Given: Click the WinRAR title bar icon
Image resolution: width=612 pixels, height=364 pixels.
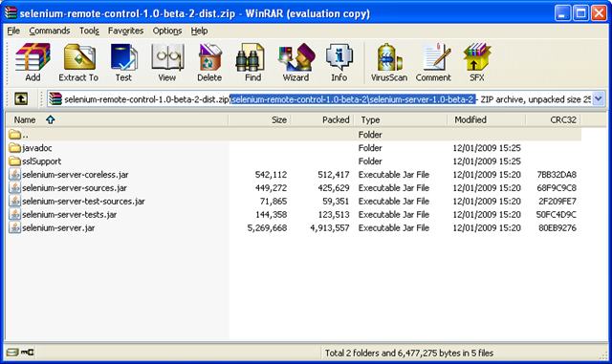Looking at the screenshot, I should [11, 12].
